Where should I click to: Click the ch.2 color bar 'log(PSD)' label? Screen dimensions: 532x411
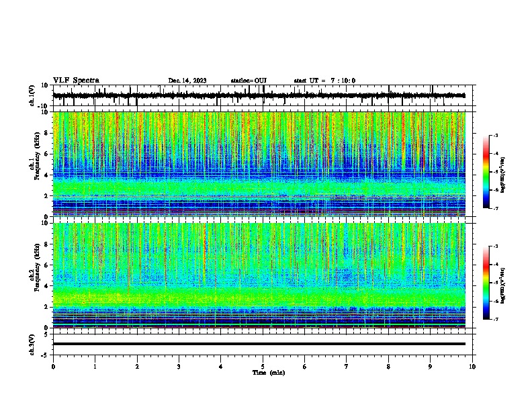(x=502, y=285)
